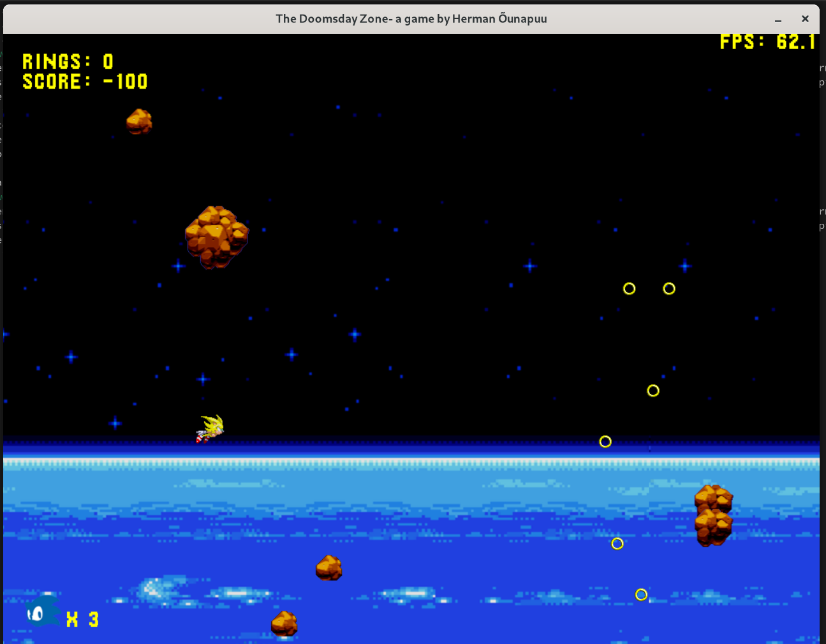This screenshot has width=826, height=644.
Task: Click the X 3 lives count
Action: [x=83, y=620]
